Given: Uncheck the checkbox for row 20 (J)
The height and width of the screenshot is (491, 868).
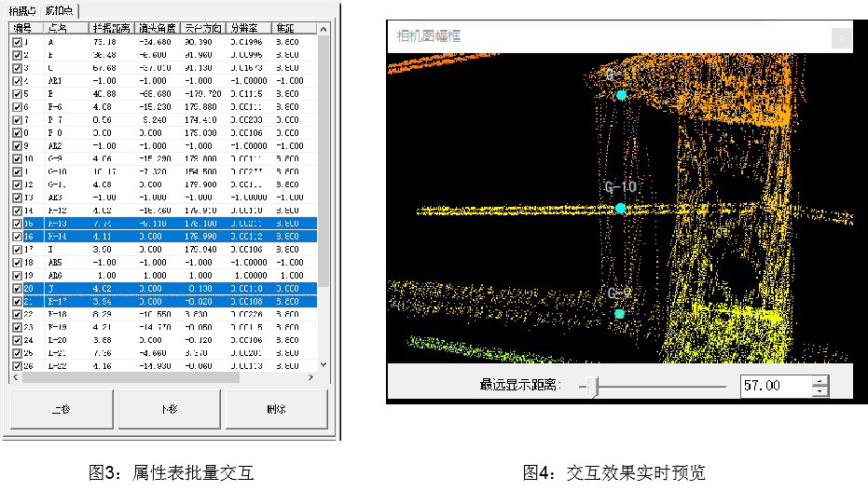Looking at the screenshot, I should coord(18,289).
